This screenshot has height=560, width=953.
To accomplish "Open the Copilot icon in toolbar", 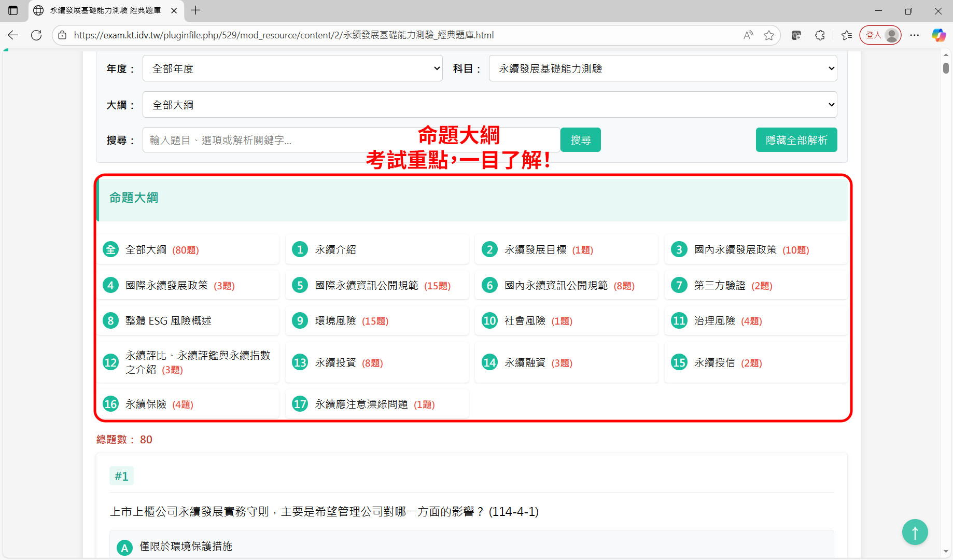I will click(x=938, y=35).
